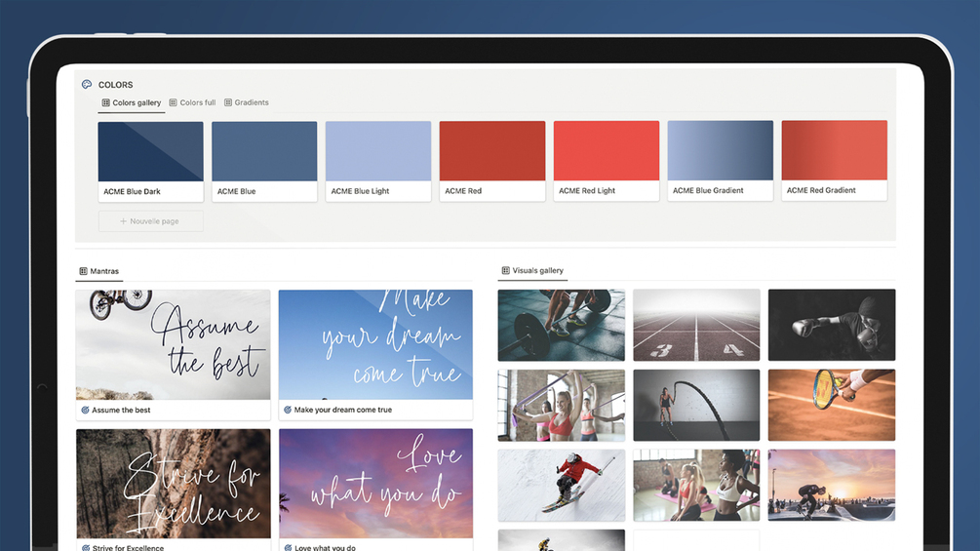Image resolution: width=980 pixels, height=551 pixels.
Task: Open the ACME Red Light color swatch
Action: [x=607, y=151]
